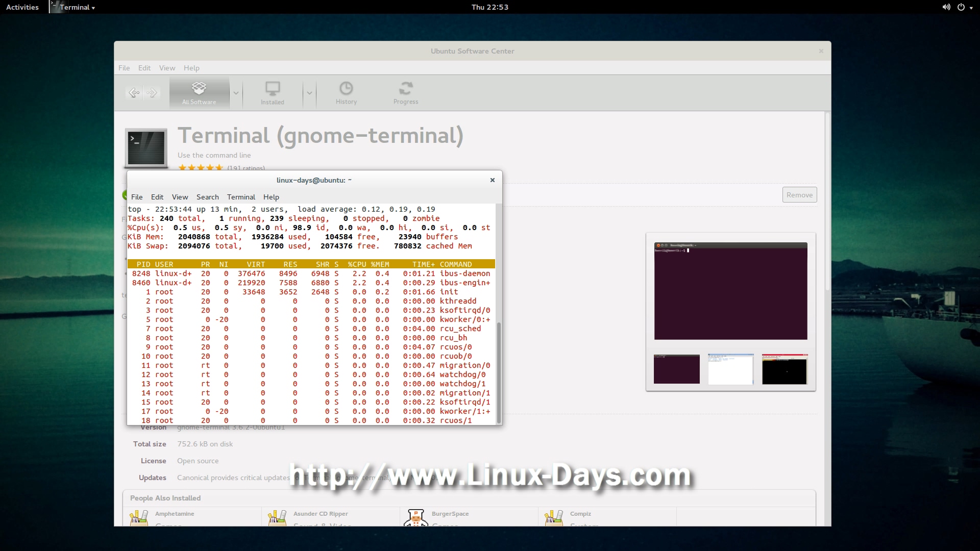Image resolution: width=980 pixels, height=551 pixels.
Task: Click the rcu_sched process row
Action: tap(311, 329)
